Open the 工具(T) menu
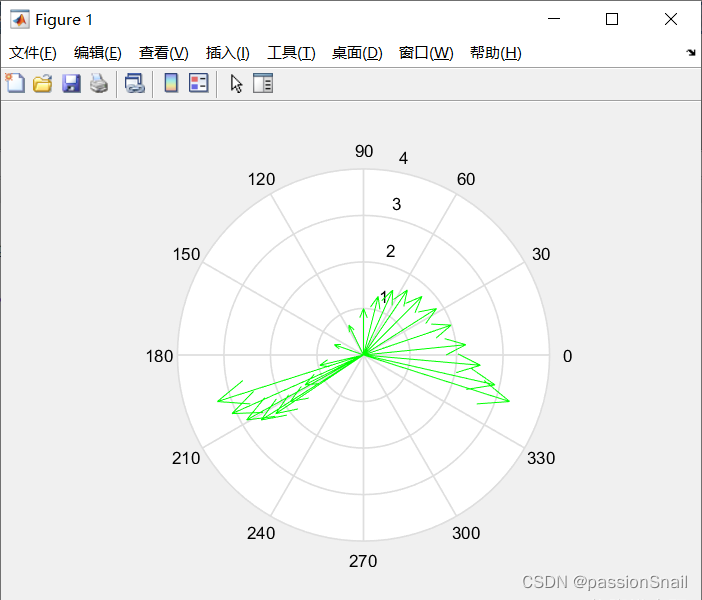702x600 pixels. click(291, 53)
